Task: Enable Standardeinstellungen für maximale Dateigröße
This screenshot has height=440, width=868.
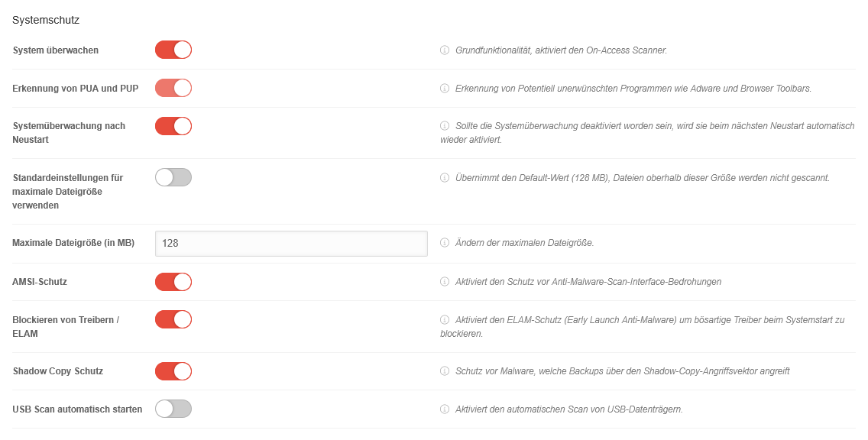Action: coord(173,177)
